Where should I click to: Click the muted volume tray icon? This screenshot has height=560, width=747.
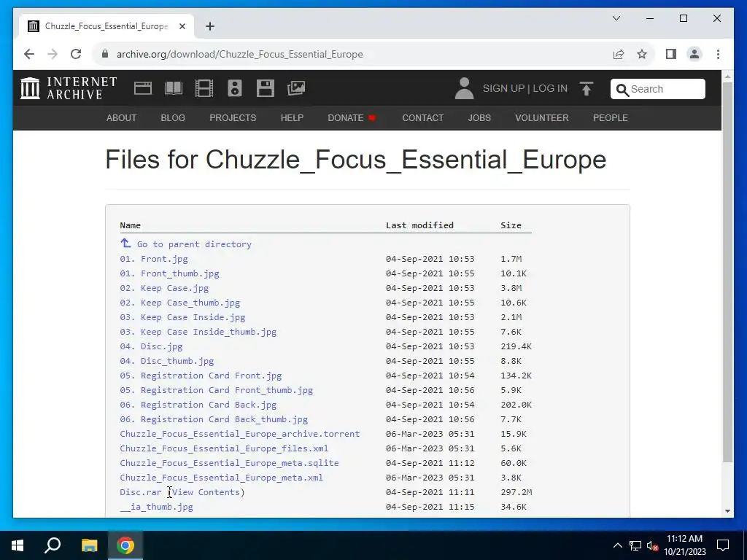652,546
